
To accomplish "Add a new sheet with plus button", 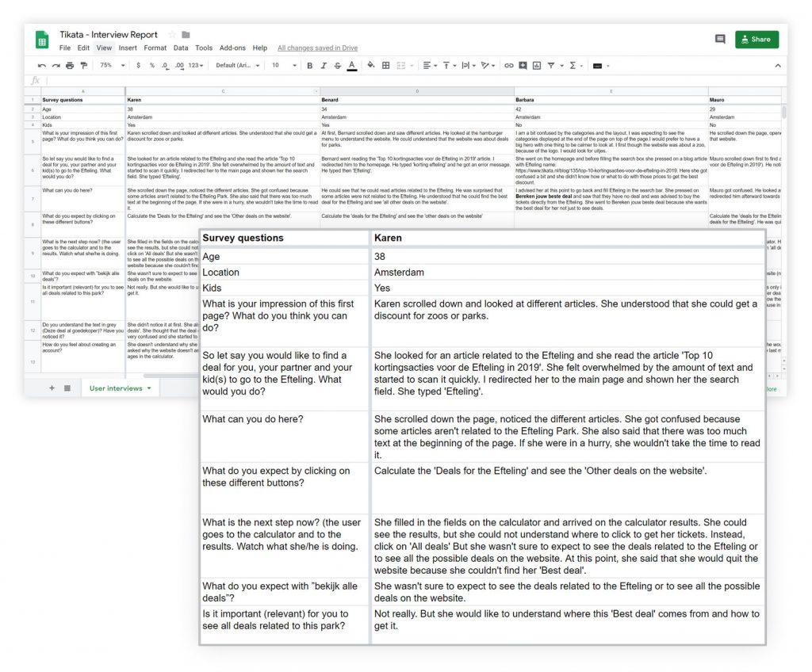I will point(52,388).
